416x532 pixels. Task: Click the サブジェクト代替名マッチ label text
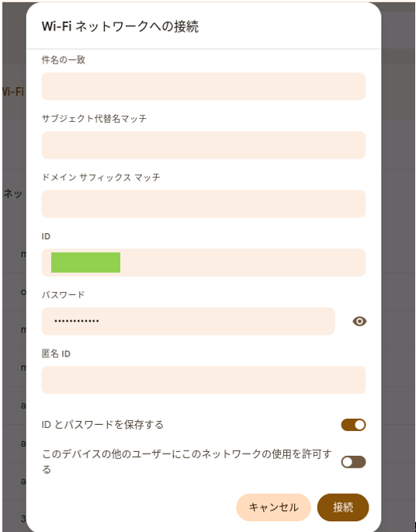pos(94,118)
